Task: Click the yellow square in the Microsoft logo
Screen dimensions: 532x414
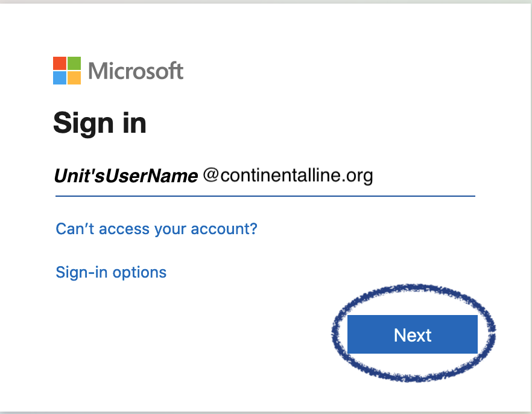Action: [74, 78]
